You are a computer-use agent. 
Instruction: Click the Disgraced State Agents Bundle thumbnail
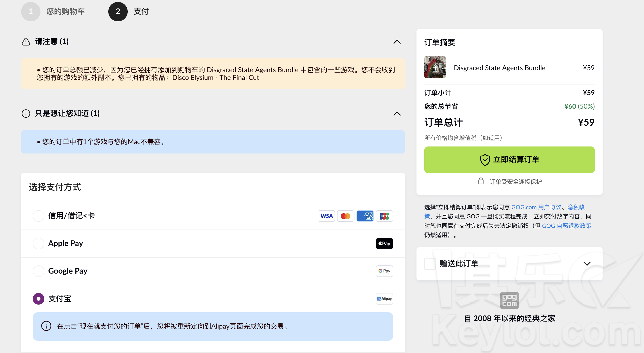tap(435, 67)
